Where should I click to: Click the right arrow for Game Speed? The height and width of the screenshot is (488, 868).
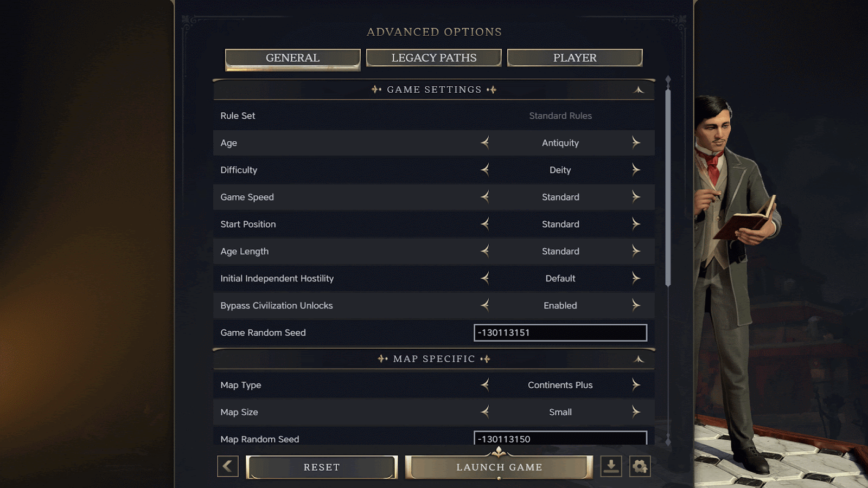(636, 197)
